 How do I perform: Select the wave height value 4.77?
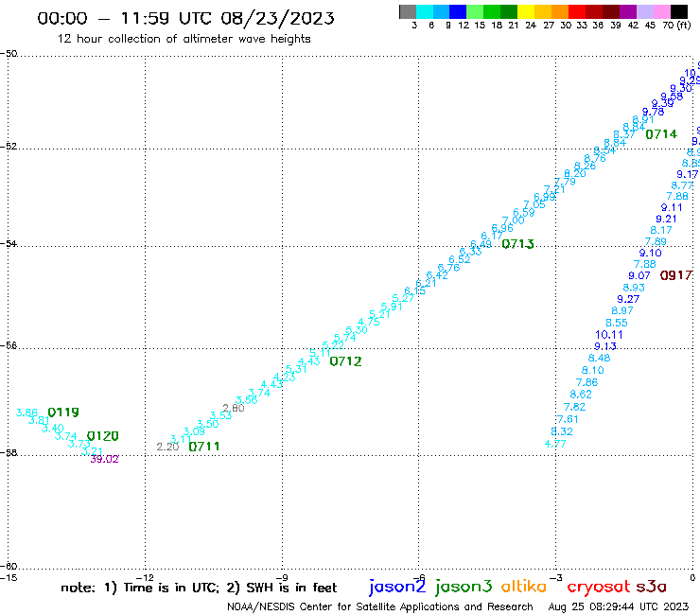555,444
